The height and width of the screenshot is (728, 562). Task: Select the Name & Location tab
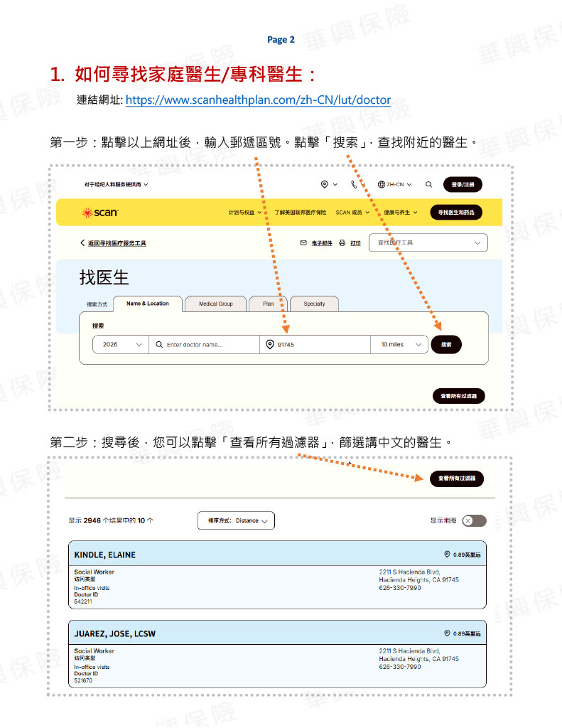[x=148, y=304]
